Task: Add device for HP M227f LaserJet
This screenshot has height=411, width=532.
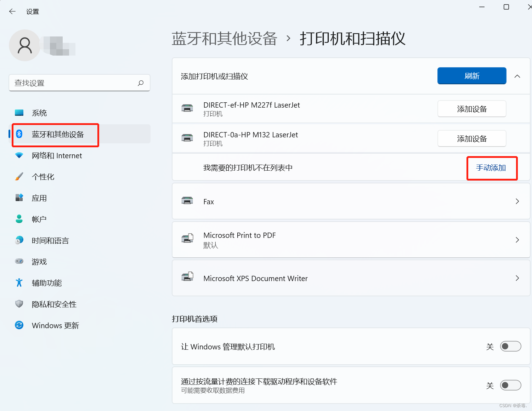Action: (x=472, y=109)
